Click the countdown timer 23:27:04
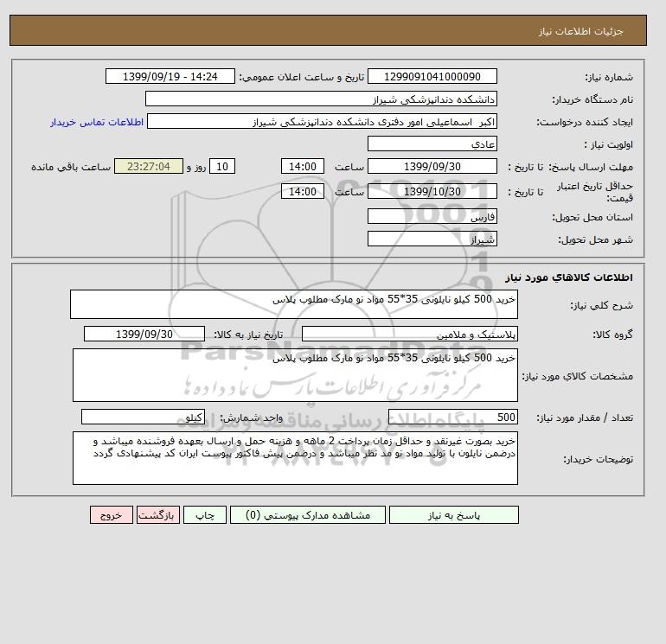666x644 pixels. (149, 167)
